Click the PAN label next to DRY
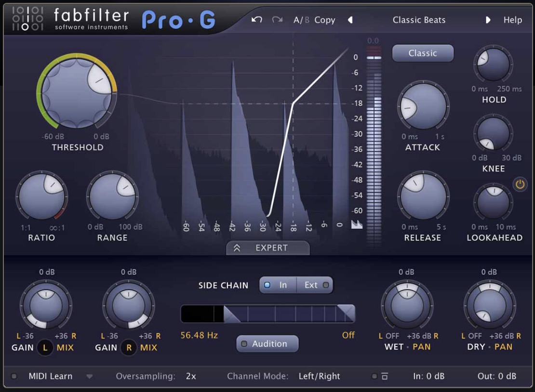 coord(503,347)
